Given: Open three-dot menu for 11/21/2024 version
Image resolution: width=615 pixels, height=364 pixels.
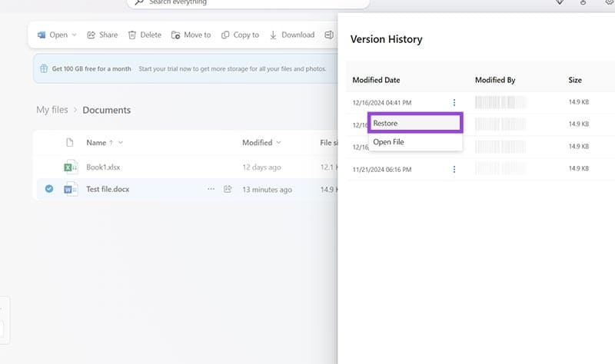Looking at the screenshot, I should tap(454, 169).
